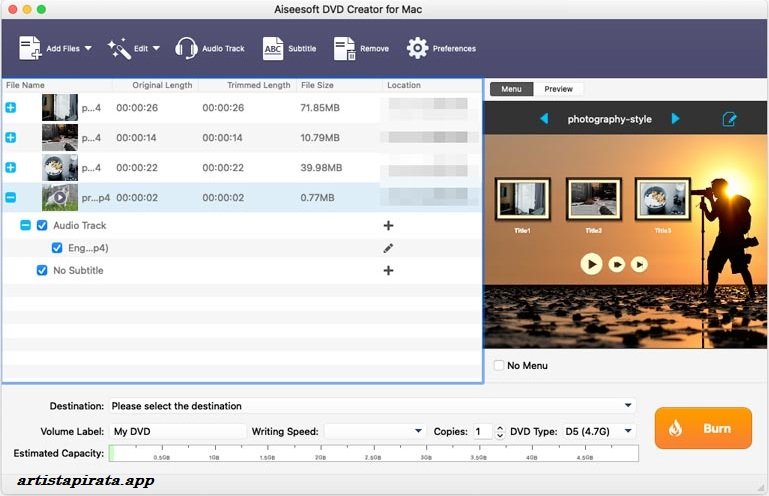Viewport: 769px width, 496px height.
Task: Click the right small play button in menu
Action: coord(639,264)
